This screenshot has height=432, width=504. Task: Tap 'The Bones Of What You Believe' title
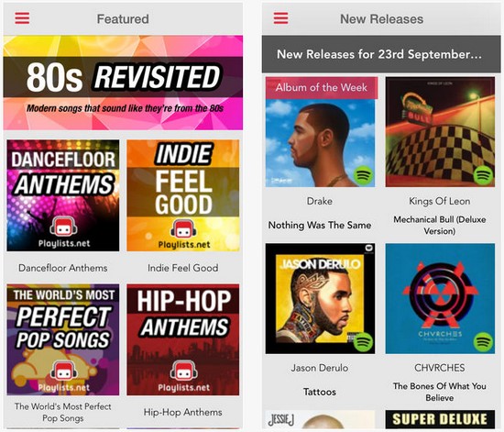[x=439, y=392]
